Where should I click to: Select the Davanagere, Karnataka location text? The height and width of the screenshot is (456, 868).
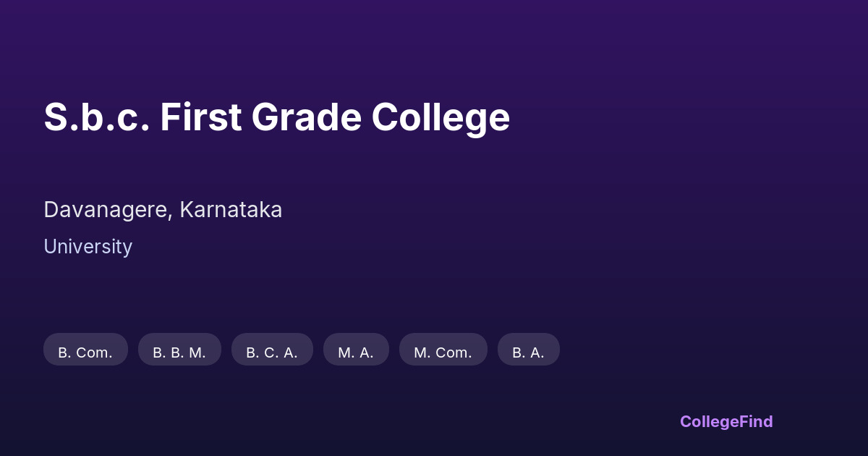(163, 210)
